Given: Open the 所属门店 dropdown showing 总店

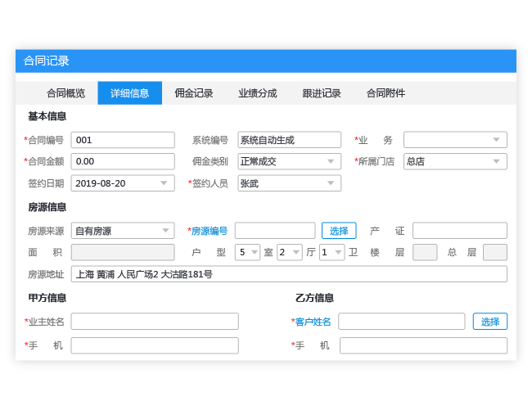Looking at the screenshot, I should point(455,161).
